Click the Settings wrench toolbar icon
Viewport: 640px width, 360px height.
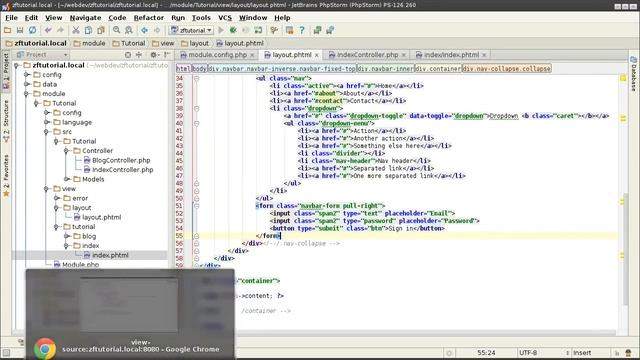tap(274, 30)
